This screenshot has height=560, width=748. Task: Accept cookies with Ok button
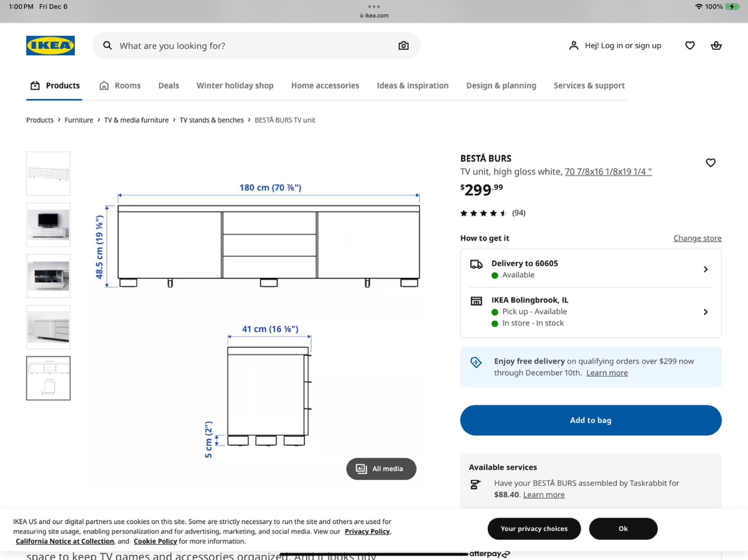click(623, 529)
